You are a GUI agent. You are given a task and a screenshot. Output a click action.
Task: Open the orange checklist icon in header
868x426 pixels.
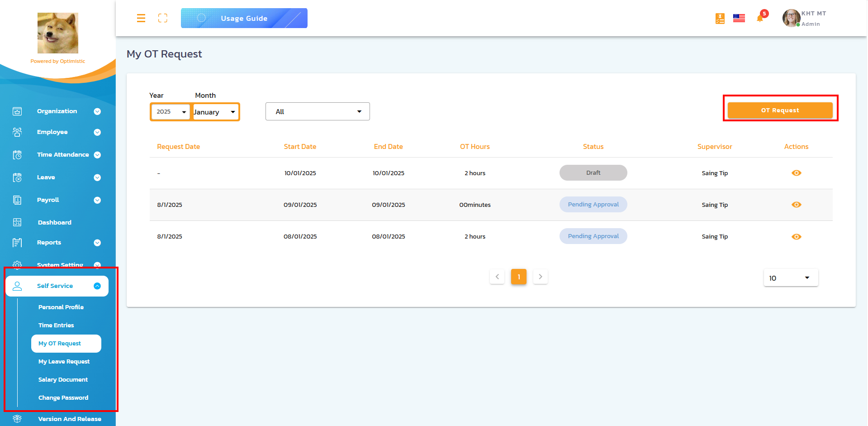720,19
